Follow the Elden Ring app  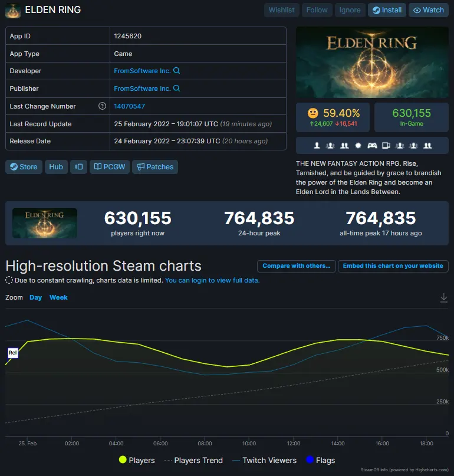(317, 10)
